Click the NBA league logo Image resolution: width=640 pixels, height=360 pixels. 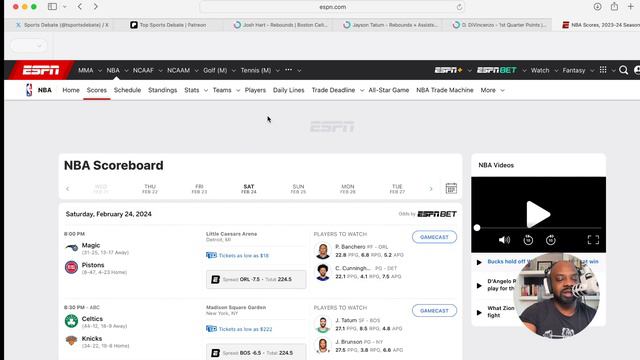tap(29, 90)
